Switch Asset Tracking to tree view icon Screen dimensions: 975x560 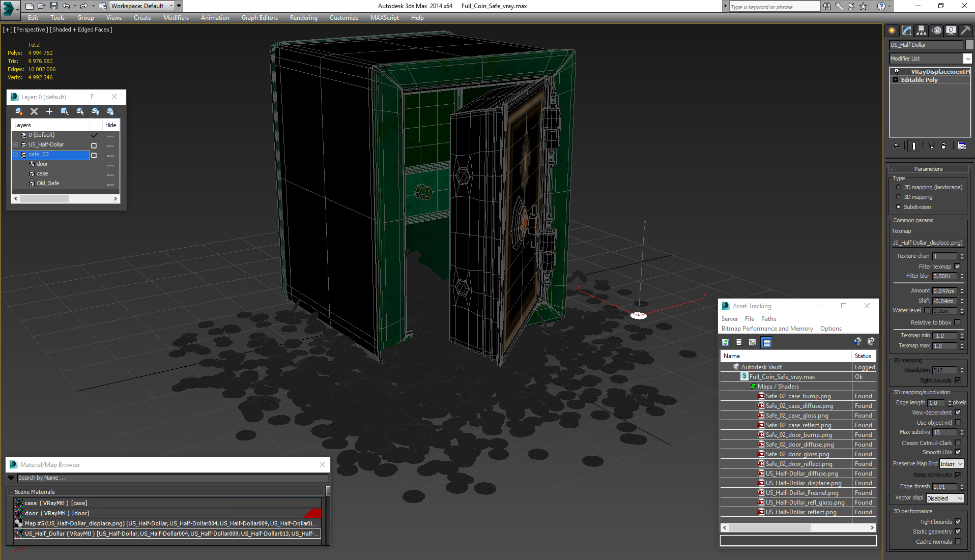[x=753, y=342]
